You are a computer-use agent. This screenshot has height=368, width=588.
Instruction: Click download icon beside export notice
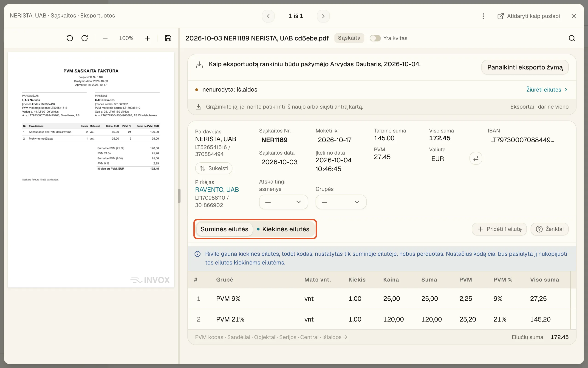[x=199, y=65]
